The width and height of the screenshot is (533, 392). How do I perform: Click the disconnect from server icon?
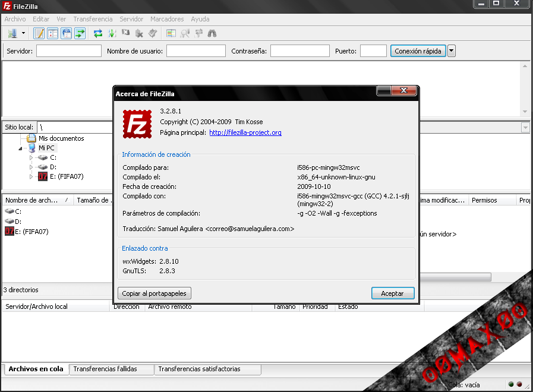139,33
